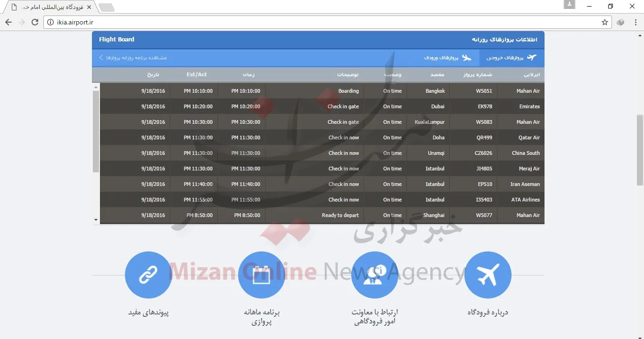Select flight number W5077

(484, 215)
